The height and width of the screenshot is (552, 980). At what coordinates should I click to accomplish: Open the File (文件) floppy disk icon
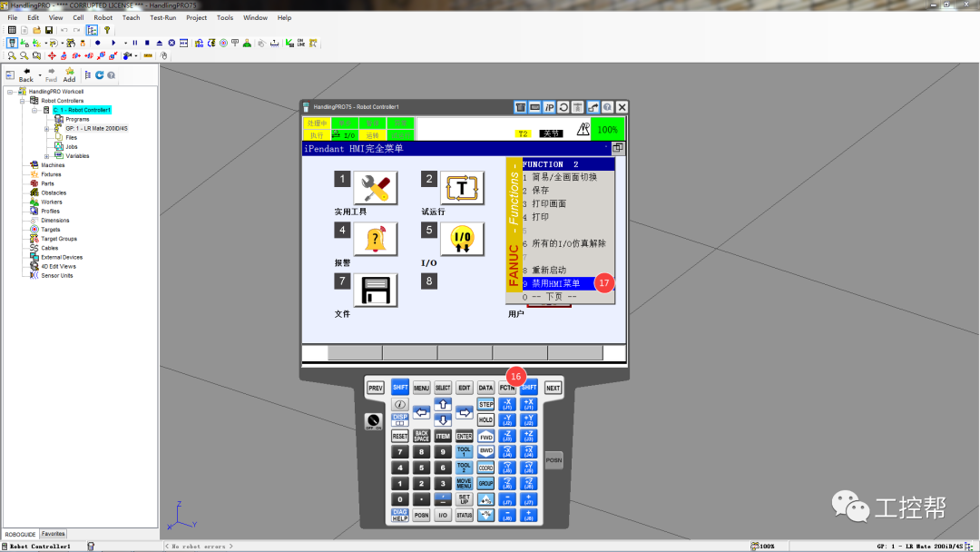(375, 290)
